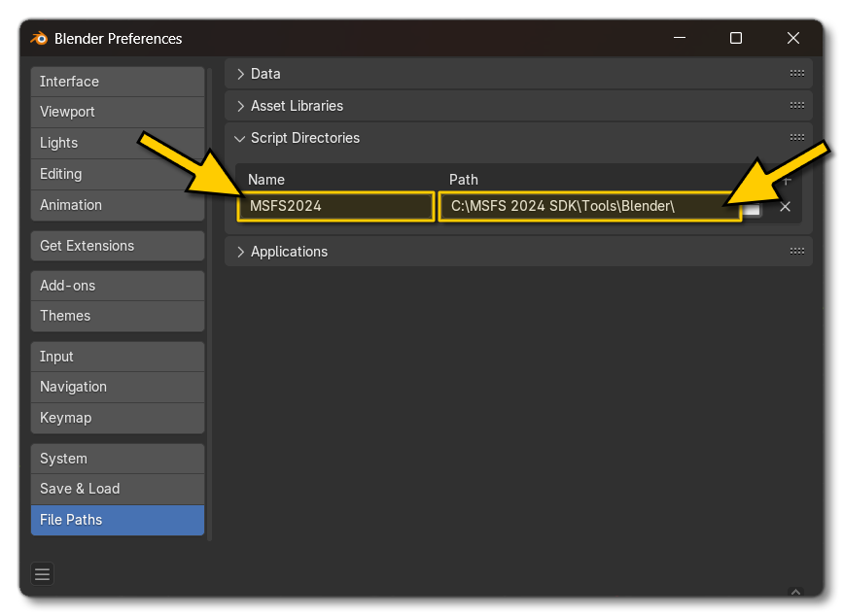Click the Blender logo in the title bar
843x616 pixels.
[x=40, y=39]
